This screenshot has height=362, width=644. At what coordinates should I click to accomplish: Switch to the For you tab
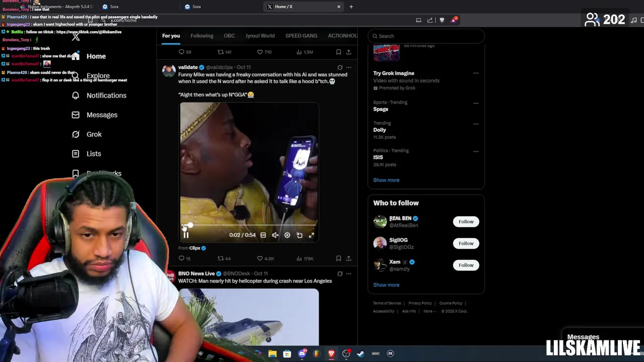(171, 36)
